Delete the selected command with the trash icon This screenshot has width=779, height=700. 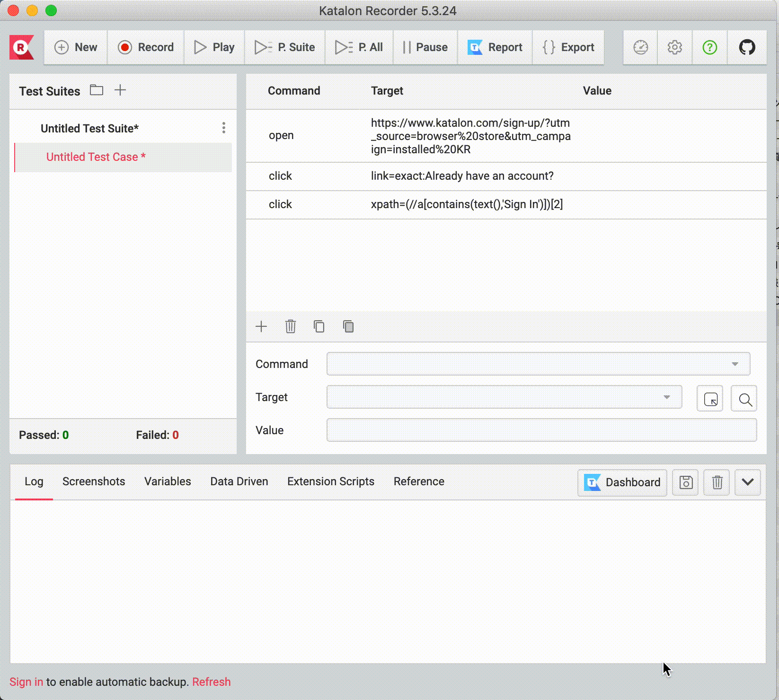point(291,326)
